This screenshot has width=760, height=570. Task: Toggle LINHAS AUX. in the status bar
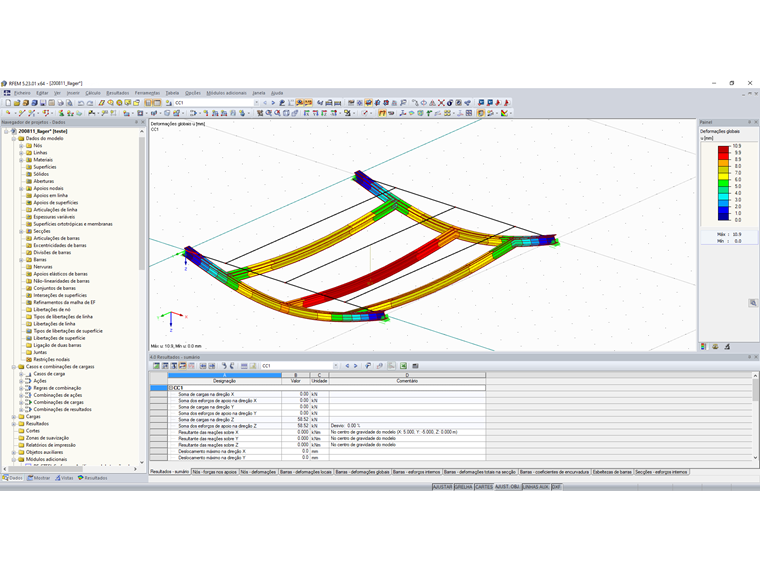(x=536, y=487)
